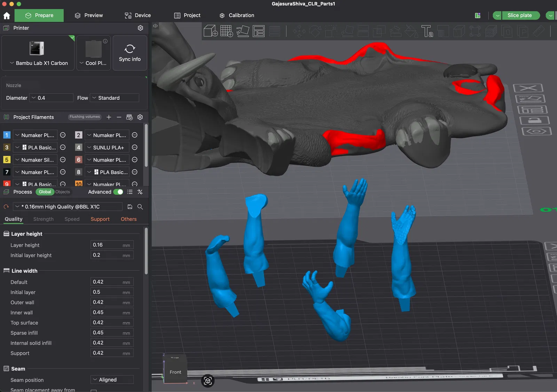Viewport: 557px width, 392px height.
Task: Open the Support settings tab
Action: coord(100,219)
